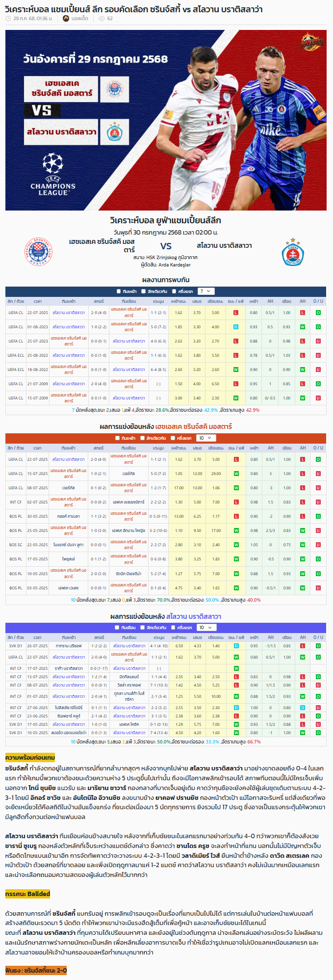Screen dimensions: 333x980
Task: Click the 66.7% high-score figure under Slovan table
Action: tap(254, 742)
